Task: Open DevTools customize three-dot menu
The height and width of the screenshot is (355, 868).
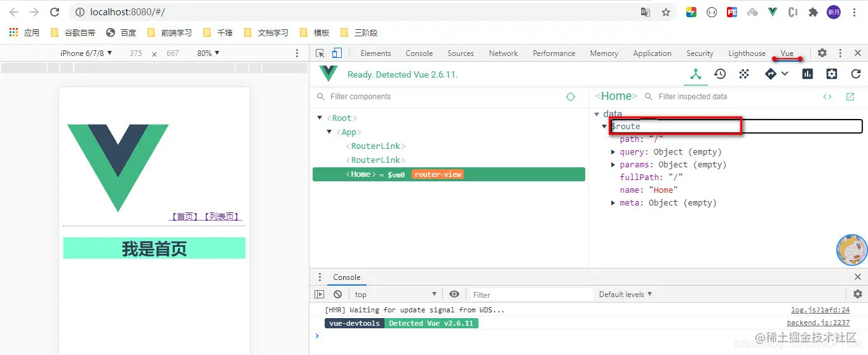Action: click(x=840, y=53)
